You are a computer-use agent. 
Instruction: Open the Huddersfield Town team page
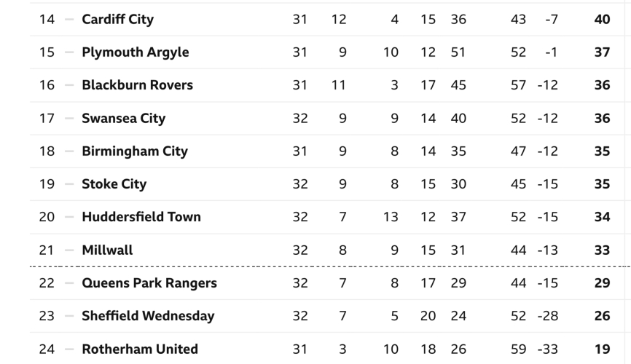(x=141, y=217)
